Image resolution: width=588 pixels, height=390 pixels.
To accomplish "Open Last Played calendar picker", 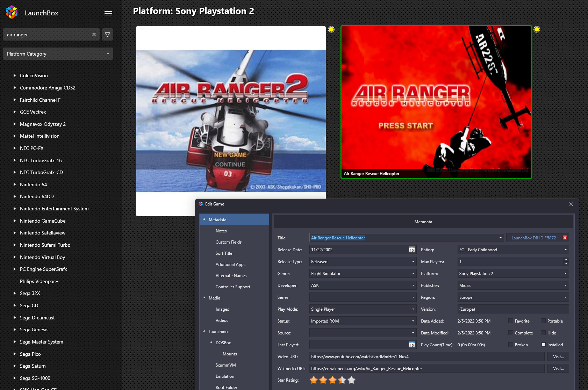I will coord(412,345).
